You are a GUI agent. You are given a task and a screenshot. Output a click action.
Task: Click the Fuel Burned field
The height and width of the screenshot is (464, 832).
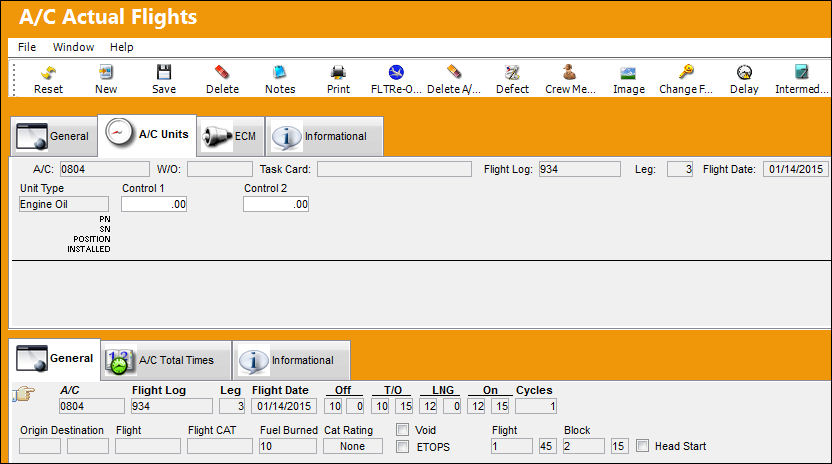tap(288, 446)
